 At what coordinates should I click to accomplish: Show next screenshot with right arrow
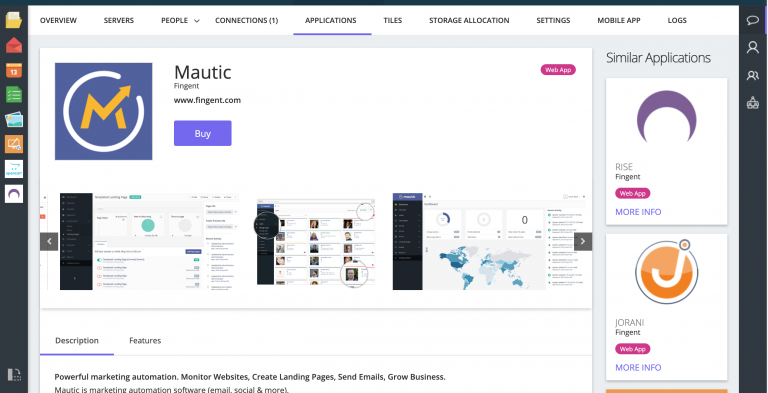click(583, 242)
